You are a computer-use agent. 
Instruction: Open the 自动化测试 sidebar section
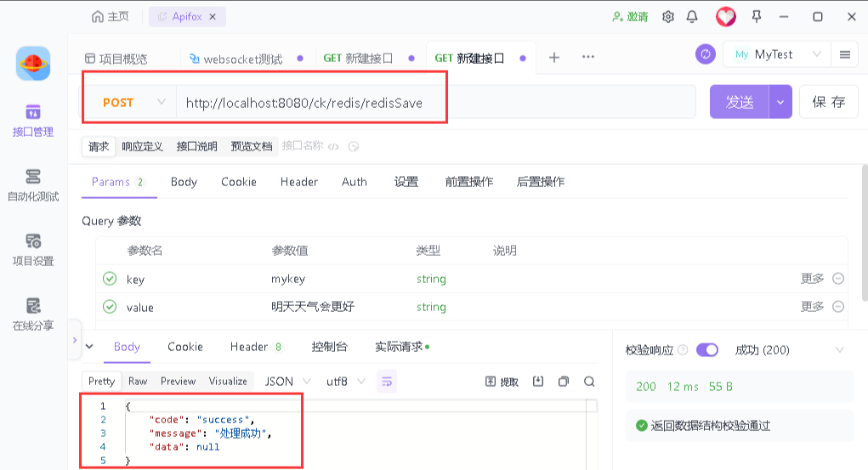point(33,185)
